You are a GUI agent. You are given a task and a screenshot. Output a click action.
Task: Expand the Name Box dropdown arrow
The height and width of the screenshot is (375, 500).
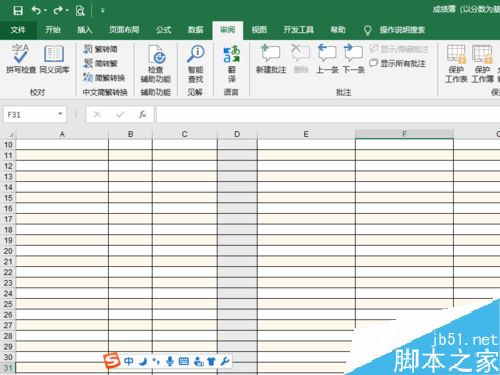(x=60, y=114)
